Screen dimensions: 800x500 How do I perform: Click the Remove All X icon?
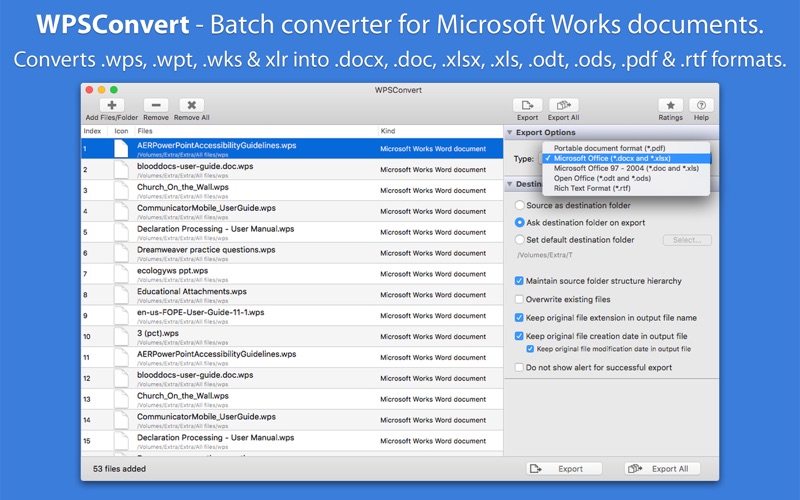coord(191,105)
